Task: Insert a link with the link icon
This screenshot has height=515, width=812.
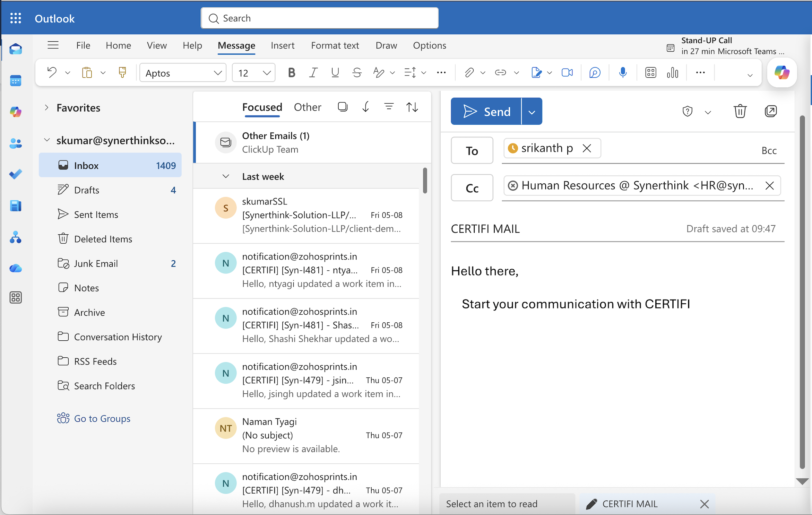Action: click(500, 72)
